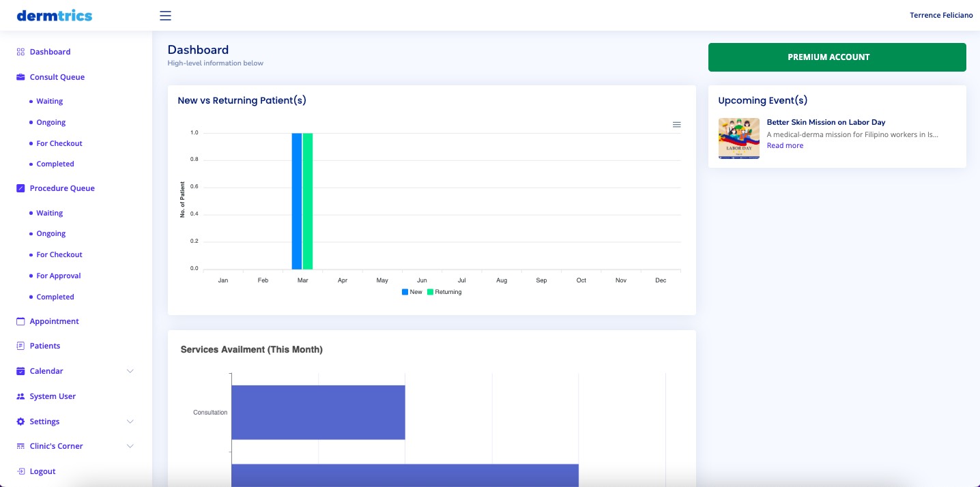Open Consult Queue For Checkout list
This screenshot has height=487, width=980.
(59, 143)
